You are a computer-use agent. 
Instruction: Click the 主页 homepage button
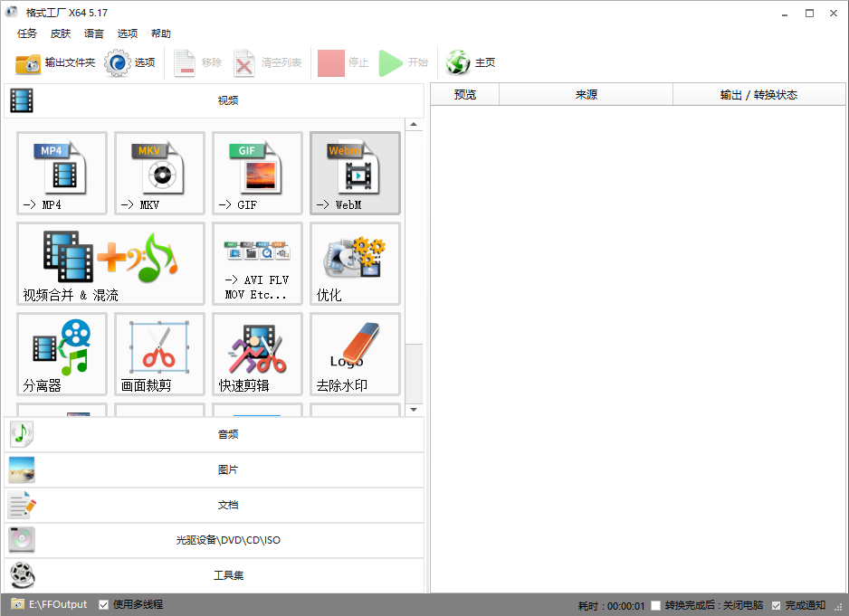tap(472, 62)
